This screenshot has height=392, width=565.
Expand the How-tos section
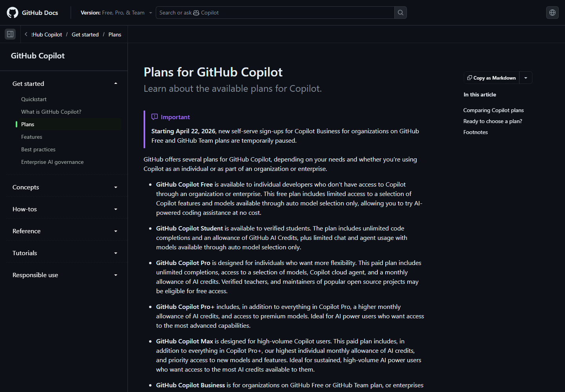pos(64,209)
